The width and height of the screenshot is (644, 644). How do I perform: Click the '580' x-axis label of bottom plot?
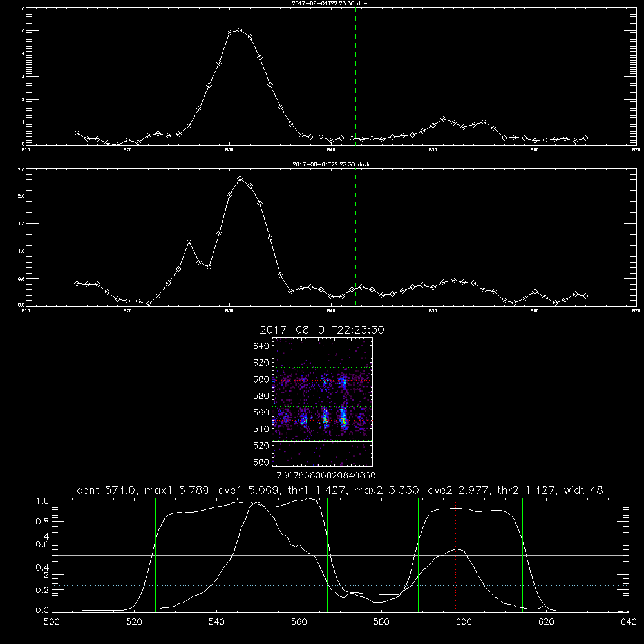coord(381,621)
